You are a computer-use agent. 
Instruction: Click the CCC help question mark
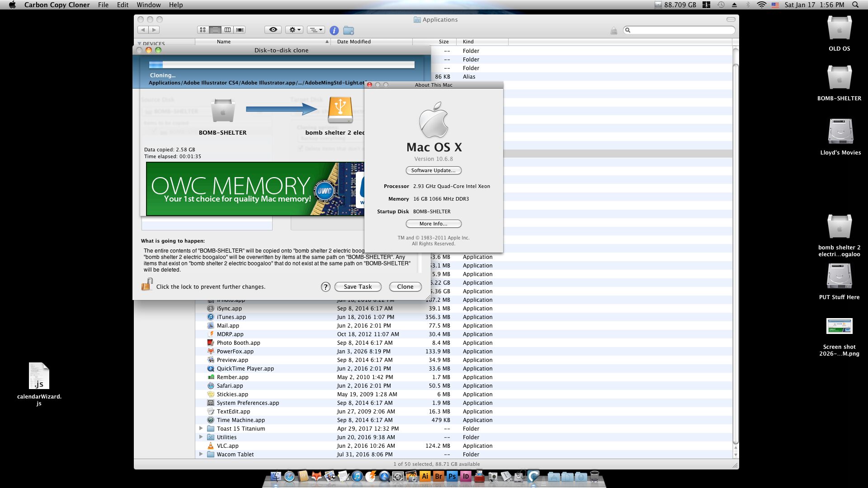tap(325, 287)
